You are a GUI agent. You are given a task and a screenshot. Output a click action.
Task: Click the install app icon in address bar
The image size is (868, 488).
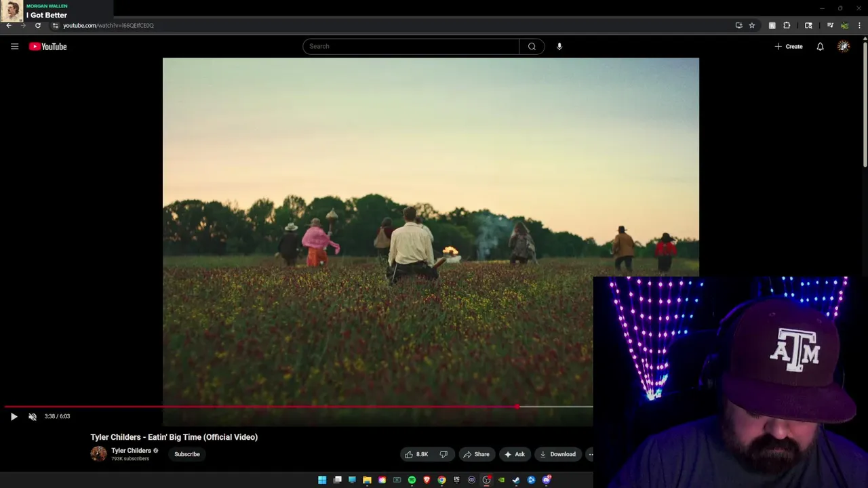739,25
